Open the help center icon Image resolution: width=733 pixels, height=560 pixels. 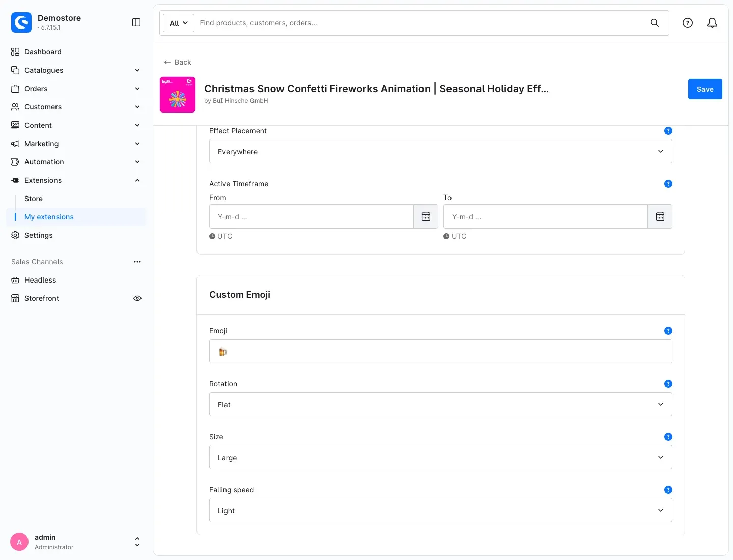[688, 23]
